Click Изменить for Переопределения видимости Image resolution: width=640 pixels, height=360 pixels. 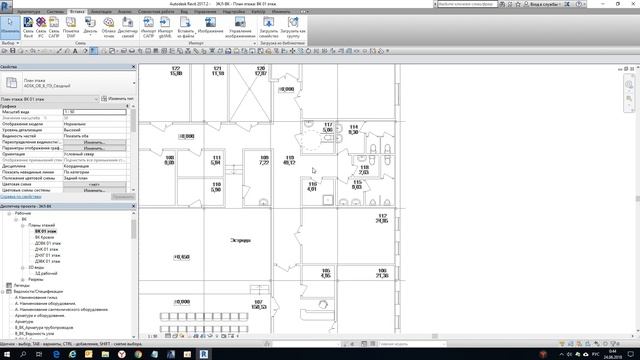point(94,142)
